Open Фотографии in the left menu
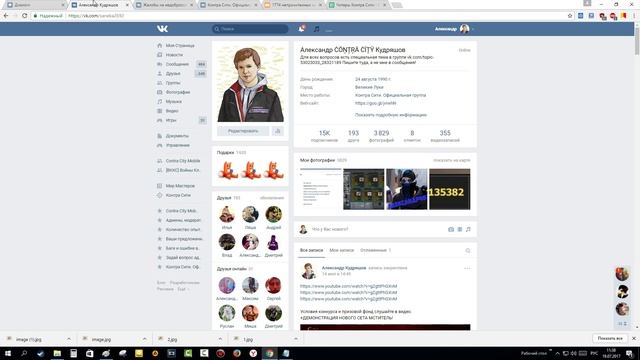The height and width of the screenshot is (360, 640). [x=178, y=92]
